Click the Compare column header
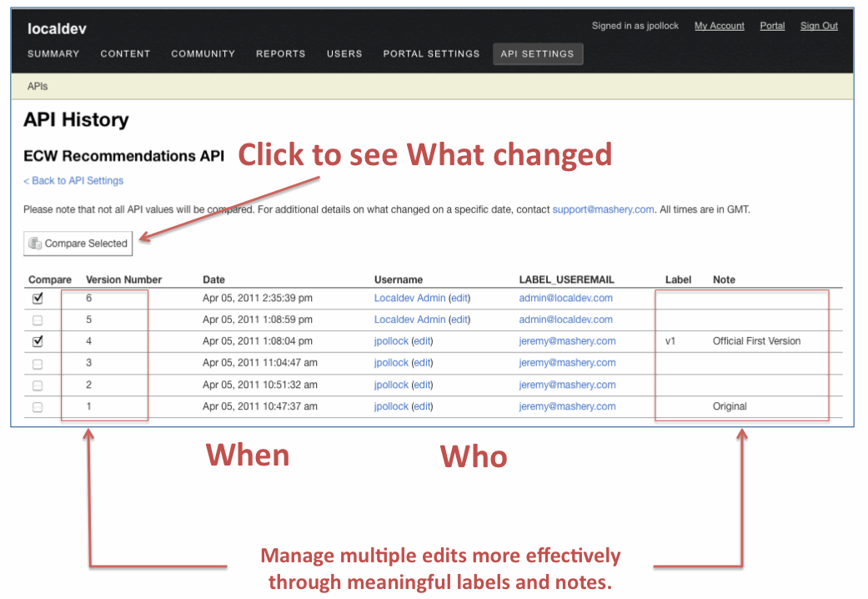 point(50,279)
